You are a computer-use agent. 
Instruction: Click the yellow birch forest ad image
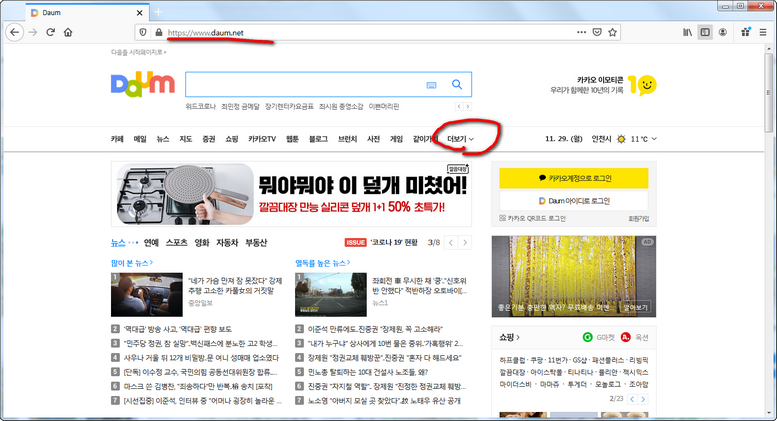(573, 276)
